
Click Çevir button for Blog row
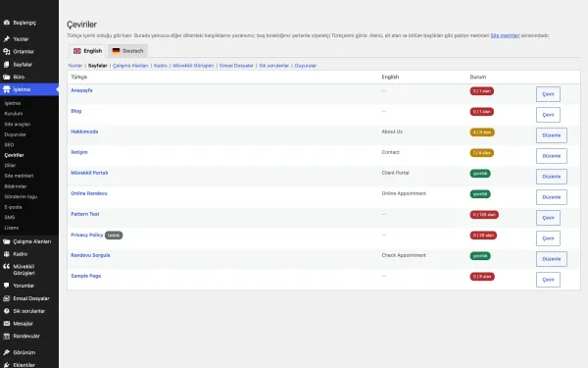point(548,115)
